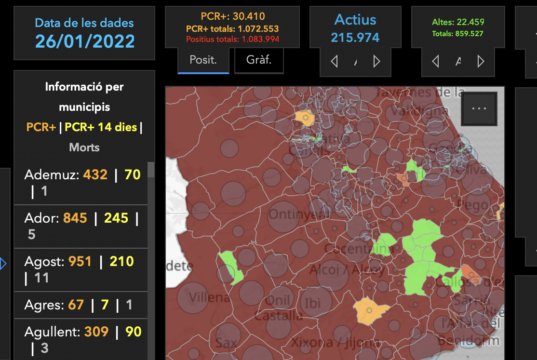The image size is (537, 360).
Task: Select the Agullent municipality entry
Action: pos(81,339)
